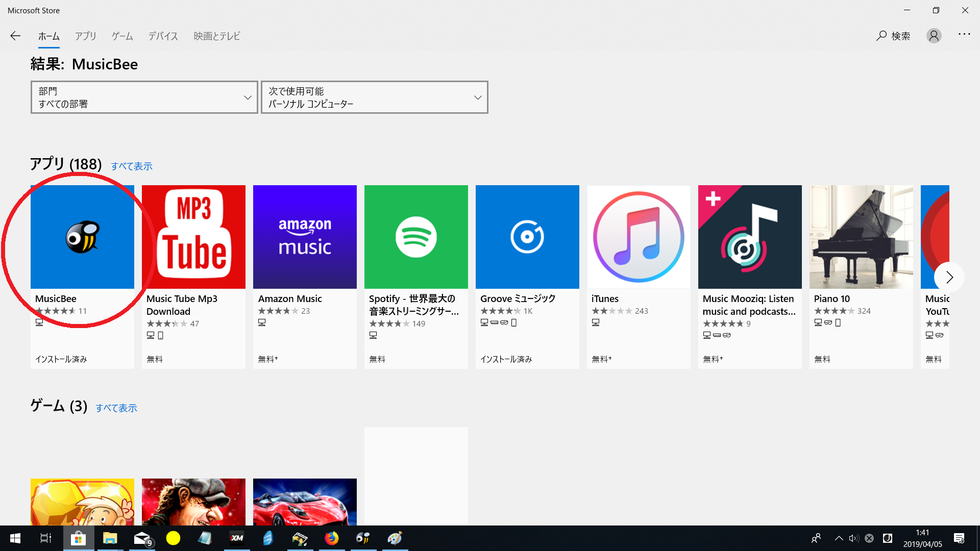Click the Piano 10 title text
The width and height of the screenshot is (980, 551).
click(832, 298)
